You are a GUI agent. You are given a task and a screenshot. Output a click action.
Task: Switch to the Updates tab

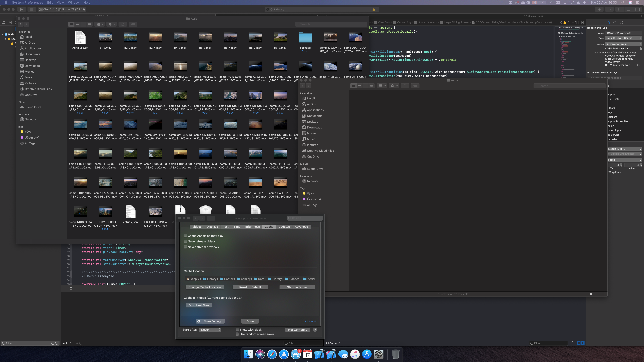(284, 227)
